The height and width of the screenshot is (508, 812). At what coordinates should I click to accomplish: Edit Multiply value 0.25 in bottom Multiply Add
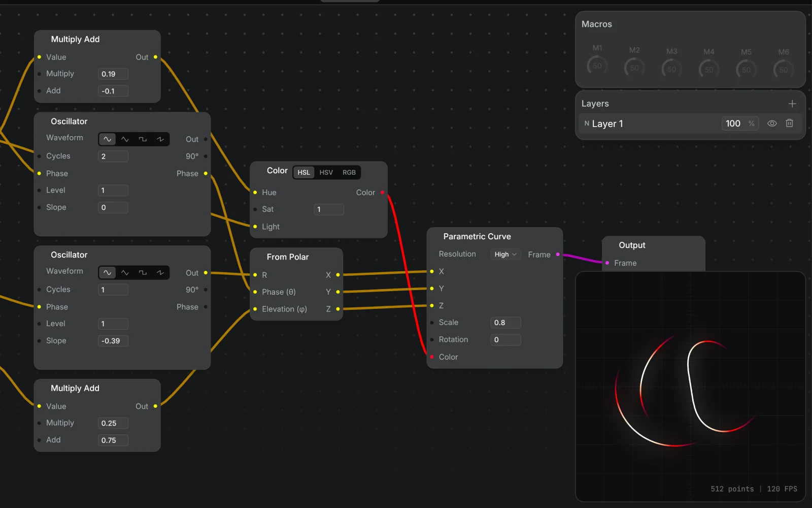pyautogui.click(x=113, y=423)
